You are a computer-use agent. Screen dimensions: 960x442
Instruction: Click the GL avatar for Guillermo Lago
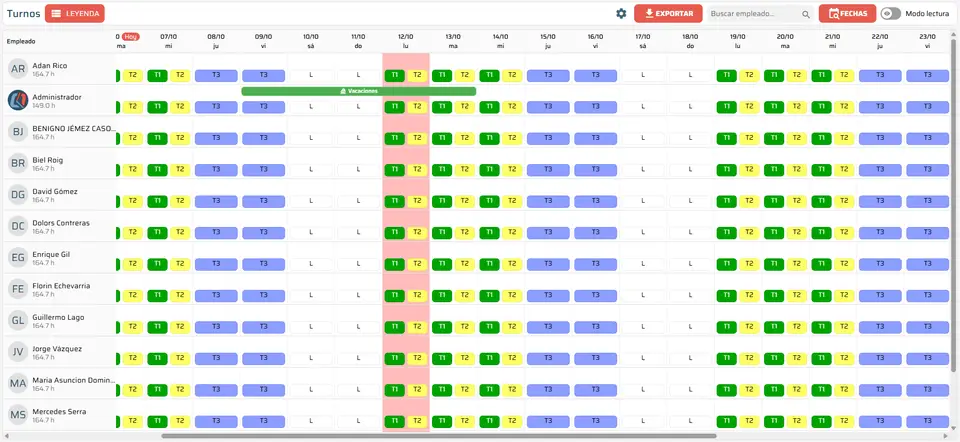point(18,321)
